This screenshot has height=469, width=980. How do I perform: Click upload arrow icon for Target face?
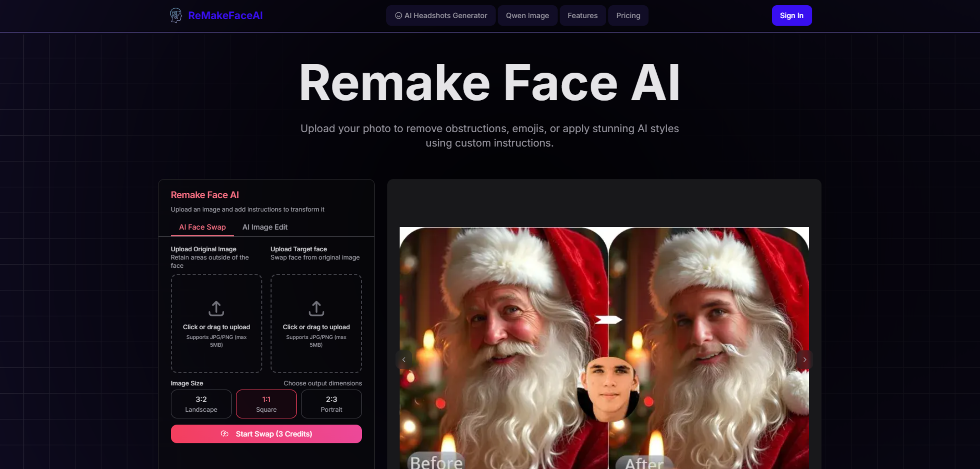(x=316, y=308)
